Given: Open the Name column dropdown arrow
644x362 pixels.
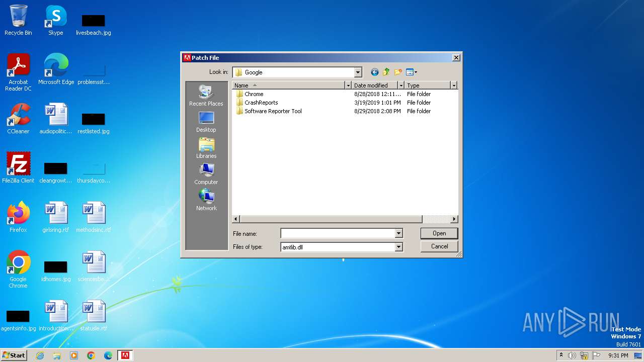Looking at the screenshot, I should click(x=348, y=85).
